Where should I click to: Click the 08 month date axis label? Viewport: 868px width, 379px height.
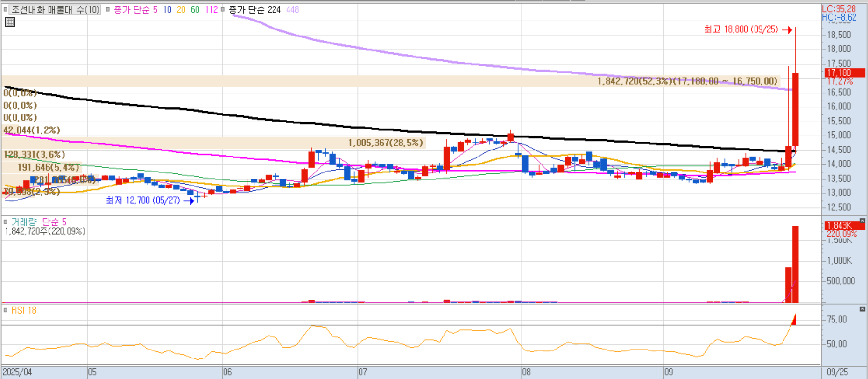tap(527, 372)
